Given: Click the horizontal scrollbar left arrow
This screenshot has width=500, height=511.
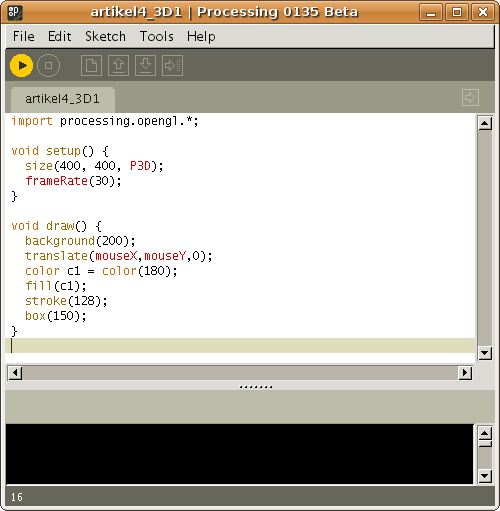Looking at the screenshot, I should pos(15,373).
